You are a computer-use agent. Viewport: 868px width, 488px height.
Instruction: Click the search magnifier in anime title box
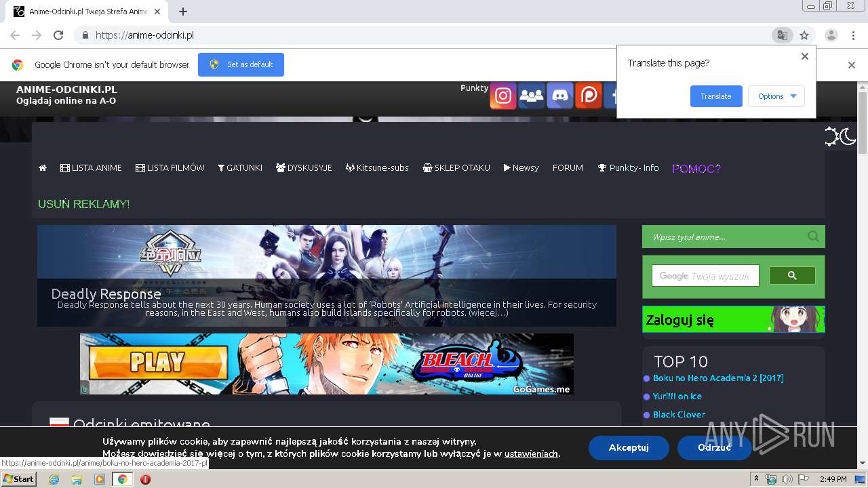click(x=813, y=237)
